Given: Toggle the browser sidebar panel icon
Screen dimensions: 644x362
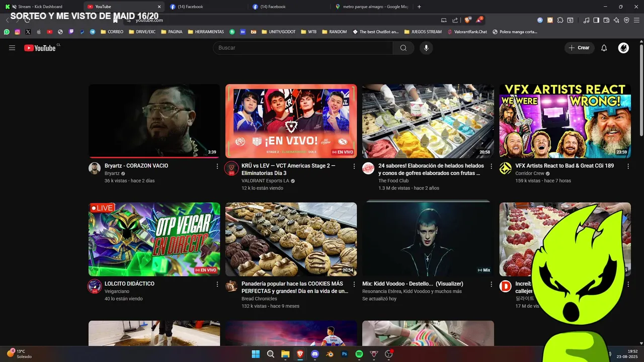Looking at the screenshot, I should (596, 20).
